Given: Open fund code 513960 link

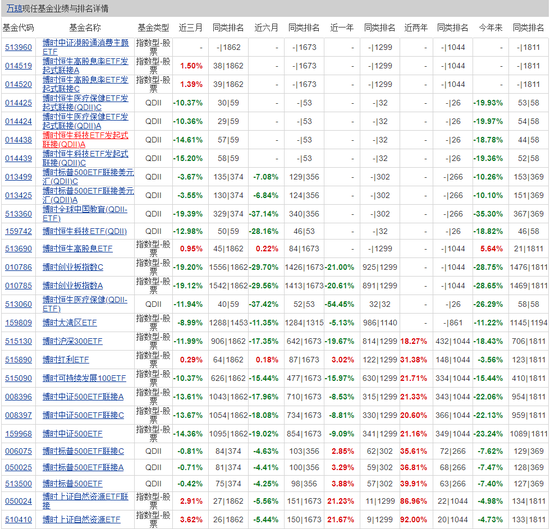Looking at the screenshot, I should click(x=19, y=47).
